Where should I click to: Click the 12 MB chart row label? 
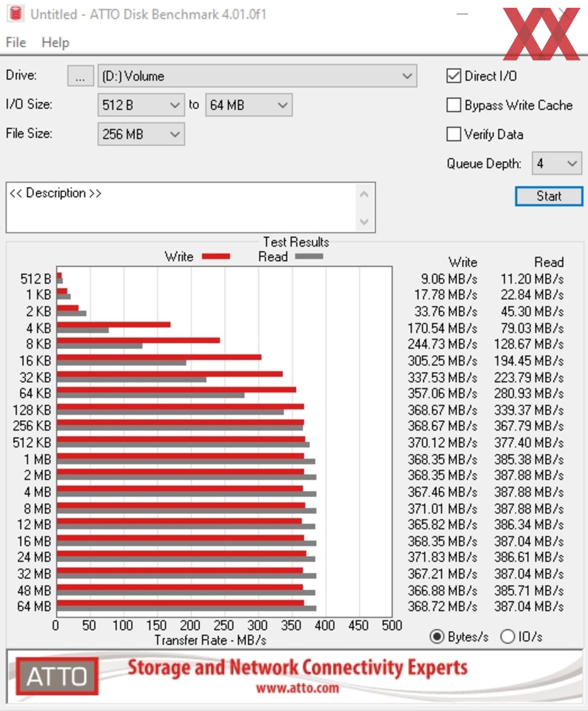(34, 525)
